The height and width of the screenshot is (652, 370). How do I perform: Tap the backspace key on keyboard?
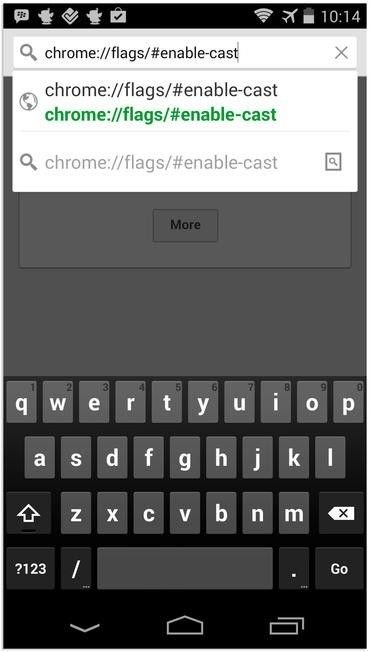[x=340, y=514]
